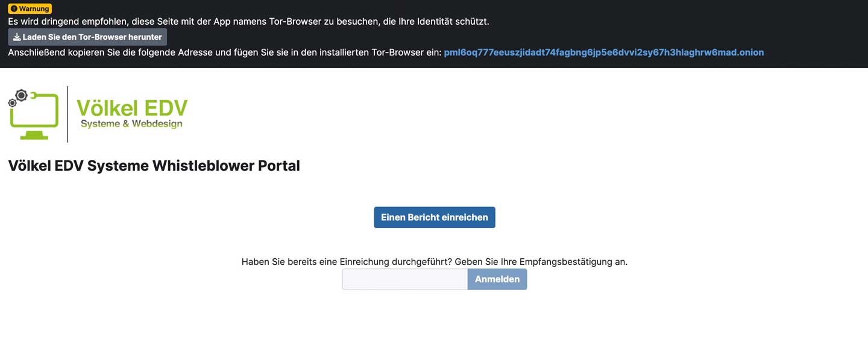This screenshot has height=362, width=868.
Task: Click the vertical divider line in the logo
Action: point(68,114)
